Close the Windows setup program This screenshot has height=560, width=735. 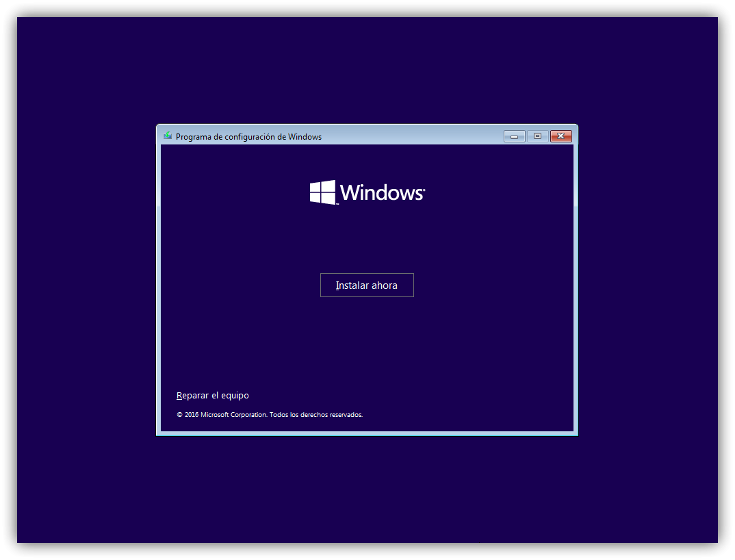(560, 136)
